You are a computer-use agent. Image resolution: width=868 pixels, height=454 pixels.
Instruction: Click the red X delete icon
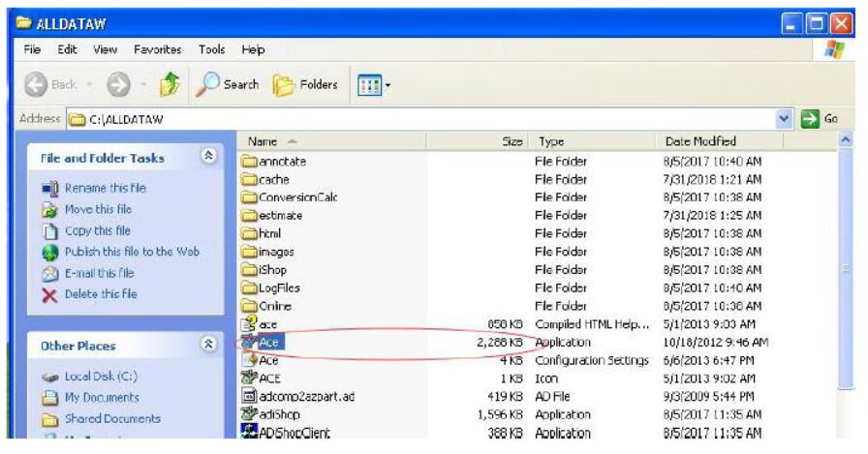pyautogui.click(x=49, y=295)
